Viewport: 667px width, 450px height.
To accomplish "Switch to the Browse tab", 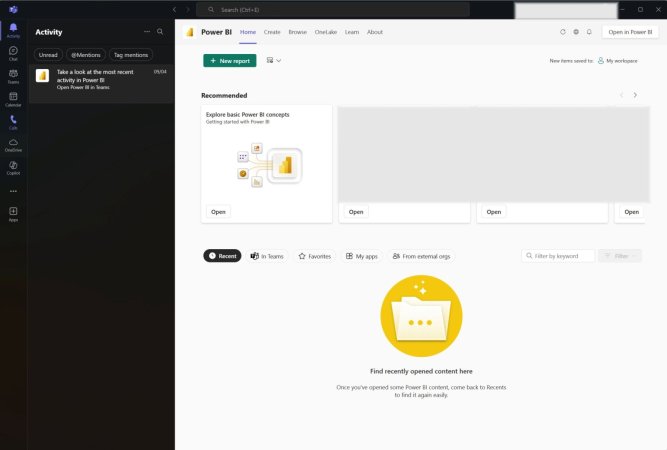I will point(297,32).
